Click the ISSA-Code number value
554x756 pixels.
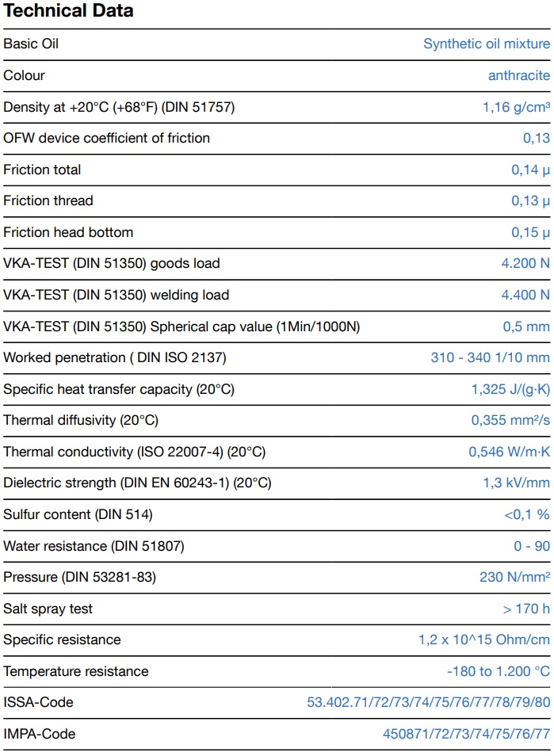428,703
